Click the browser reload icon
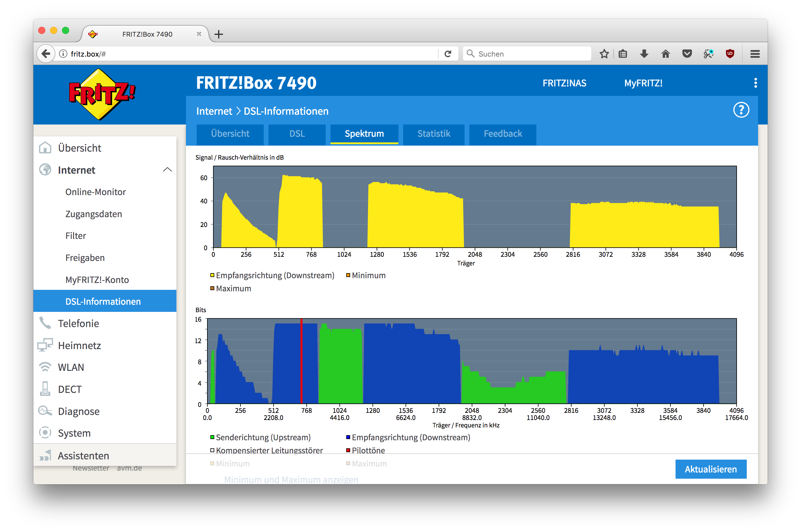Screen dimensions: 801x532 pos(448,54)
